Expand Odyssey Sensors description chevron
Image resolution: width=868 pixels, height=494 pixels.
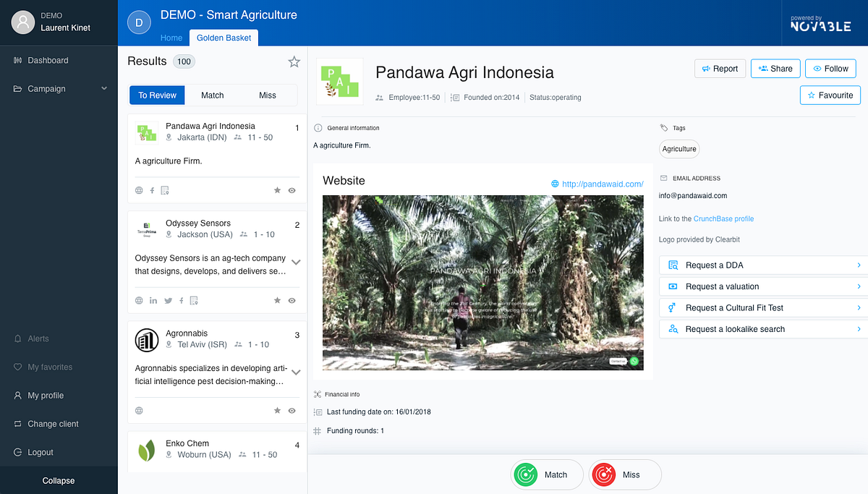[x=296, y=262]
